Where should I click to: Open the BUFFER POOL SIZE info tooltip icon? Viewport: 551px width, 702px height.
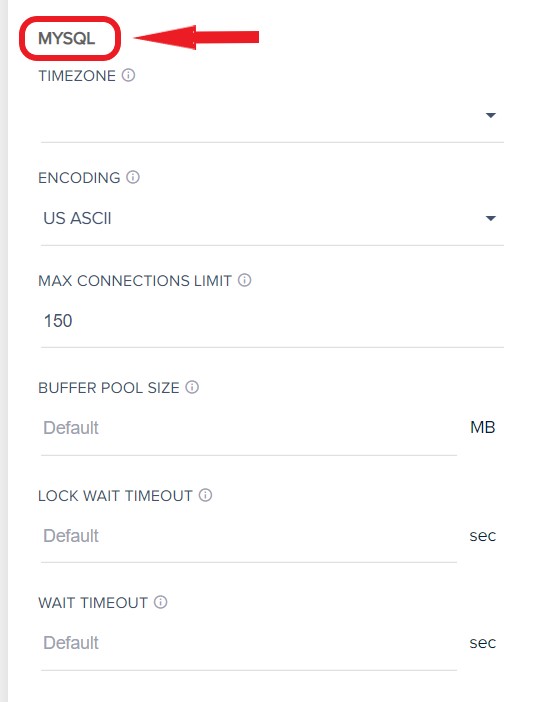pyautogui.click(x=192, y=387)
